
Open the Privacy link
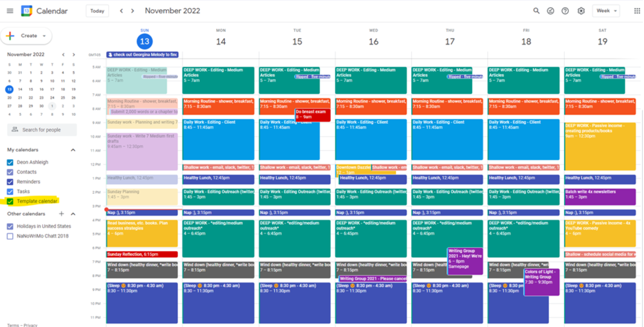(30, 325)
